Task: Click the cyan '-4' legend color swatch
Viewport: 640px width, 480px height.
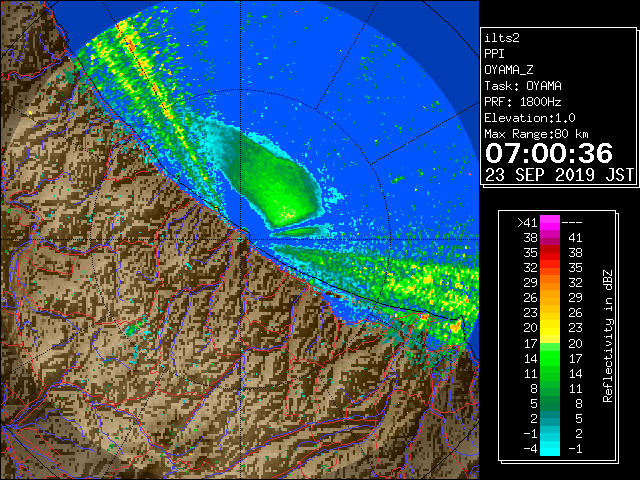Action: click(x=550, y=448)
